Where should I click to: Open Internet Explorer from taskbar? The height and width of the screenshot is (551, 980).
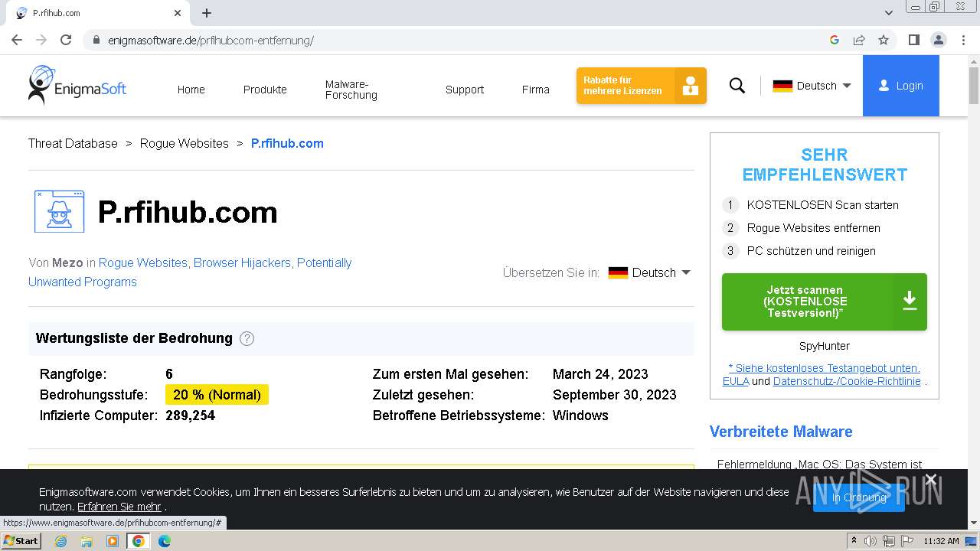click(x=60, y=541)
